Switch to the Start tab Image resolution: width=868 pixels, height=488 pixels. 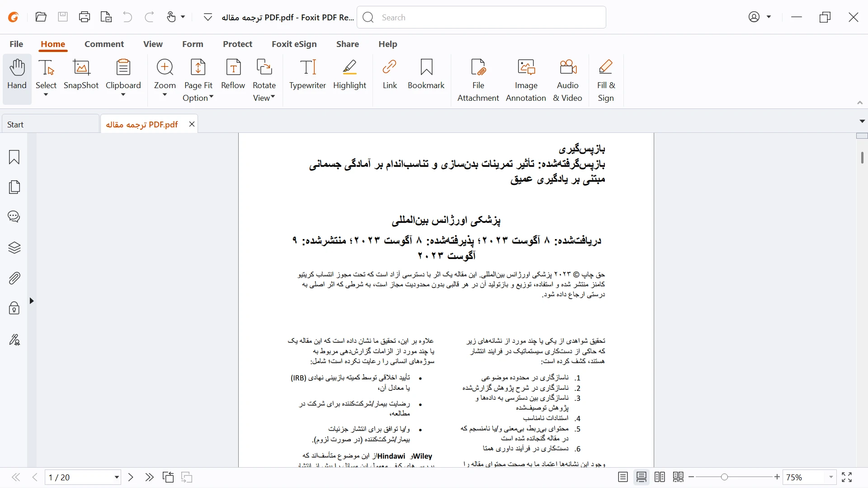tap(50, 124)
